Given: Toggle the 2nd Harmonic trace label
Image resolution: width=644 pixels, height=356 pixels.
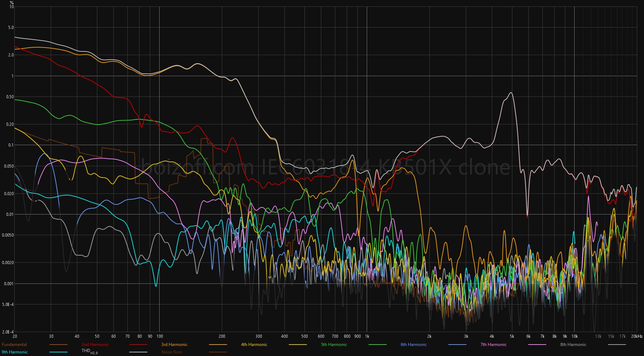Looking at the screenshot, I should [95, 345].
